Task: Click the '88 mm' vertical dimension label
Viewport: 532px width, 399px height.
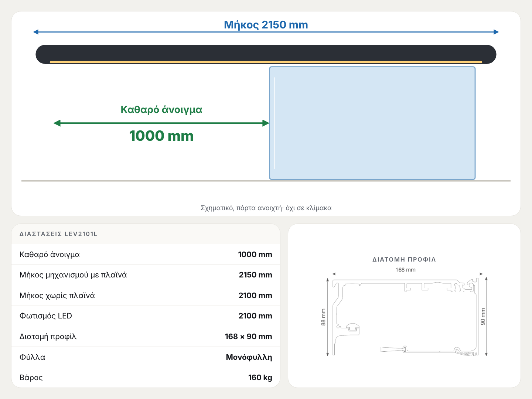Action: [x=323, y=317]
